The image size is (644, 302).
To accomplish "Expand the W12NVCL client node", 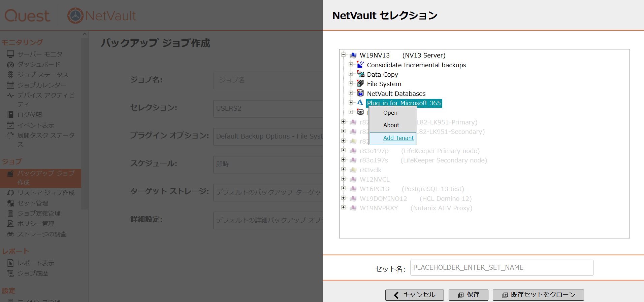I will click(344, 179).
